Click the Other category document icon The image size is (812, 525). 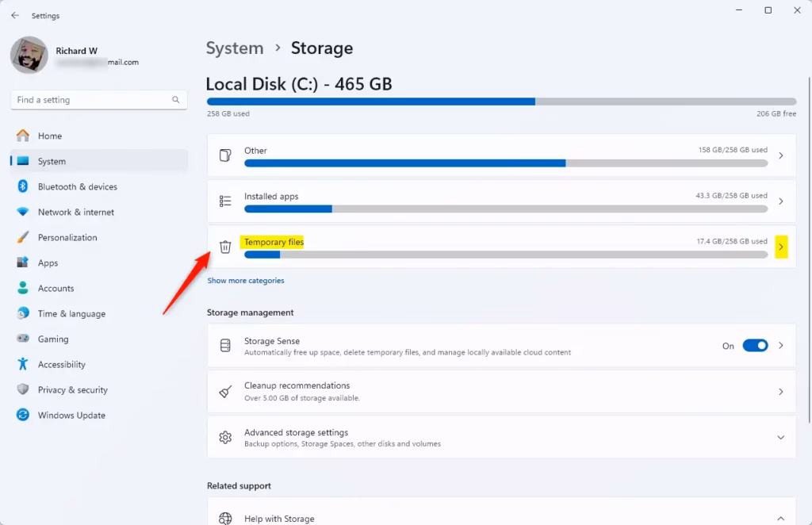(225, 155)
